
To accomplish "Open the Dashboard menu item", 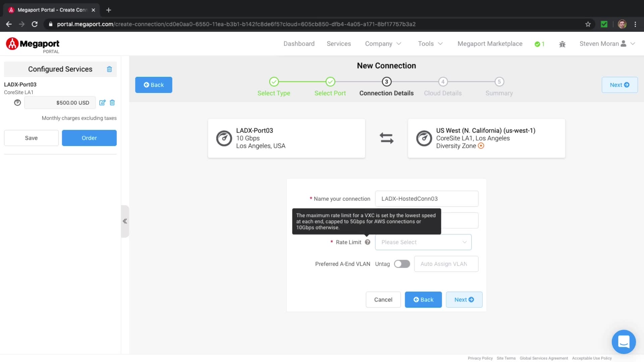I will [299, 44].
